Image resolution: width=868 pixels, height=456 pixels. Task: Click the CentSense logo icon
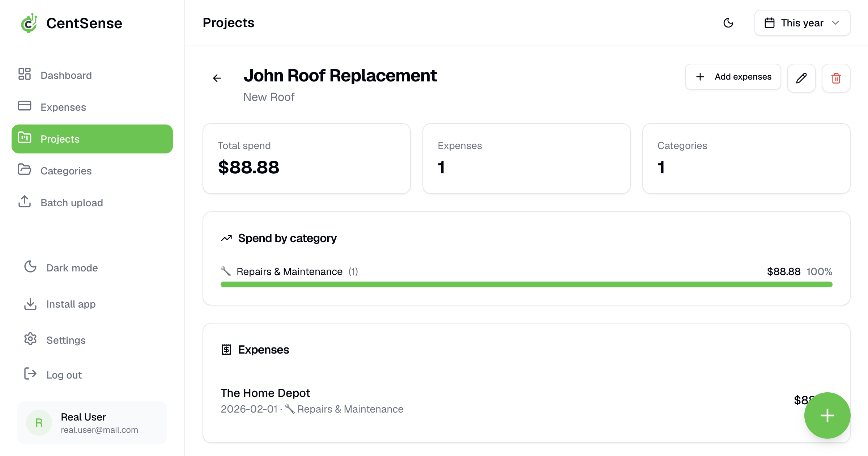29,23
